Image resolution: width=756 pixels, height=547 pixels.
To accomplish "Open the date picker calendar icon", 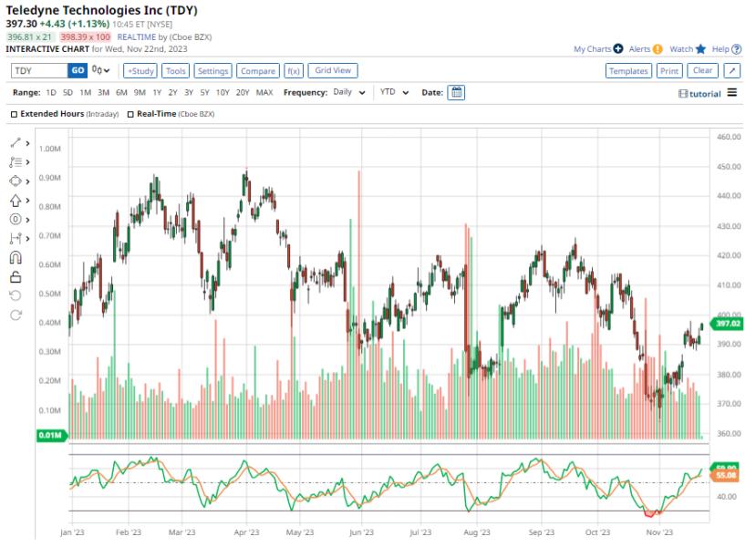I will 456,92.
